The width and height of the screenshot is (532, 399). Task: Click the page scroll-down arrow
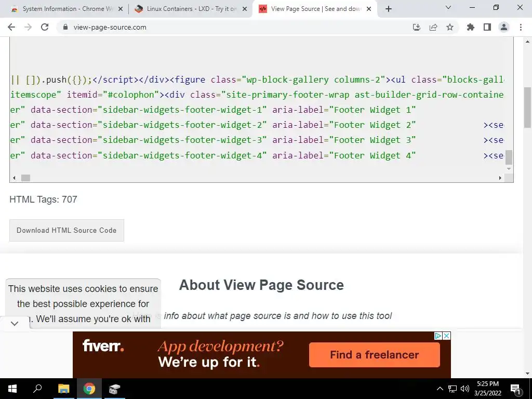[527, 374]
